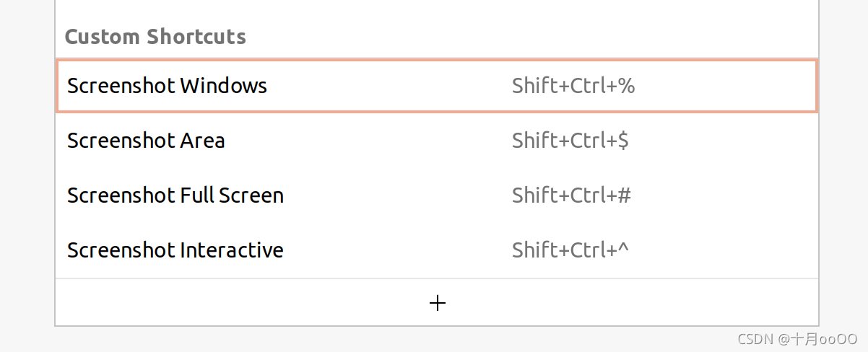Edit the Shift+Ctrl+^ key binding
The width and height of the screenshot is (868, 352).
point(570,250)
